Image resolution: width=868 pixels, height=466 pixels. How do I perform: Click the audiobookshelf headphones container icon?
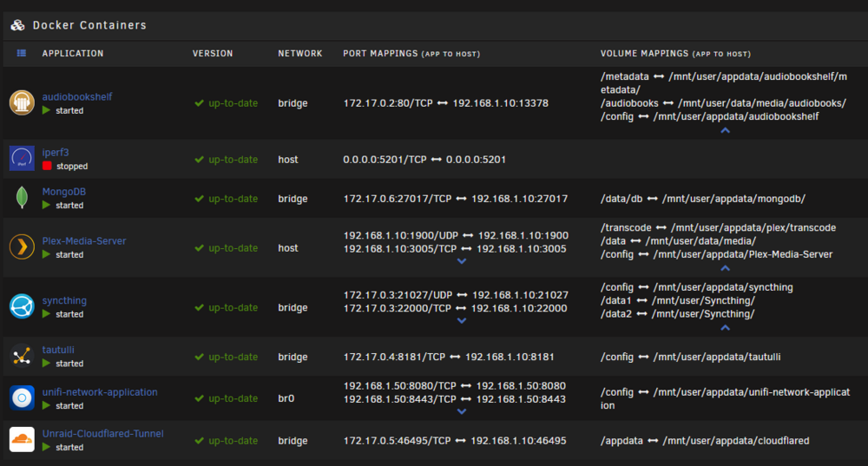[22, 103]
